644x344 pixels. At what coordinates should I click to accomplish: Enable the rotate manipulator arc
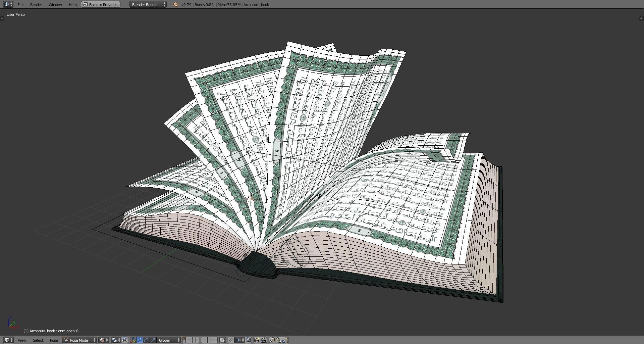pyautogui.click(x=146, y=340)
